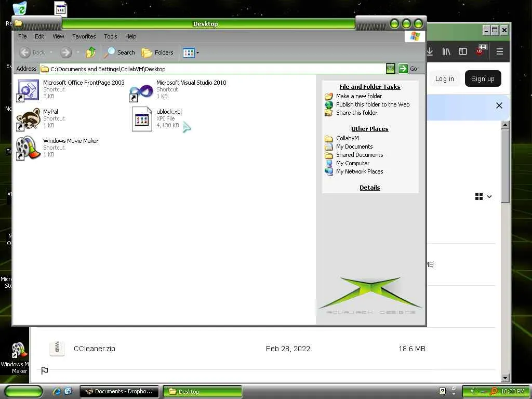Click the Windows flag logo icon
The height and width of the screenshot is (399, 532).
[x=415, y=36]
